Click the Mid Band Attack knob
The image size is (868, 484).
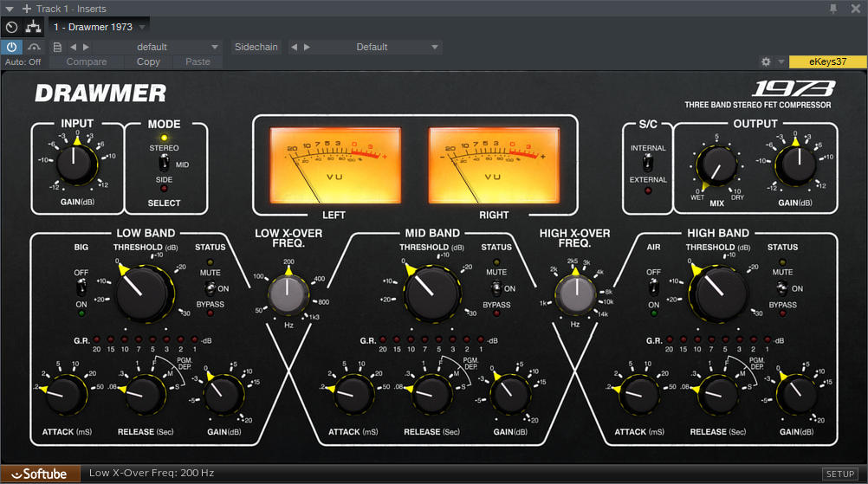click(x=353, y=395)
